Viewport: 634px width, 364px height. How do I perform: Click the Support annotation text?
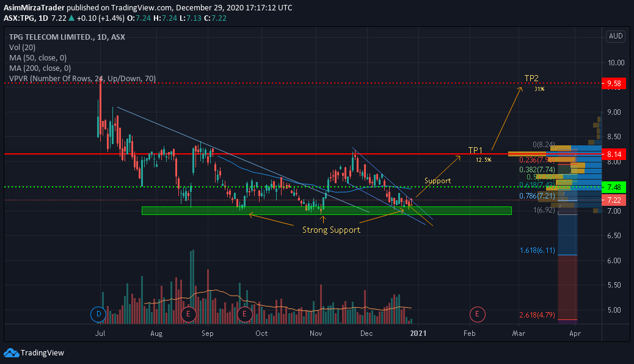pyautogui.click(x=437, y=181)
